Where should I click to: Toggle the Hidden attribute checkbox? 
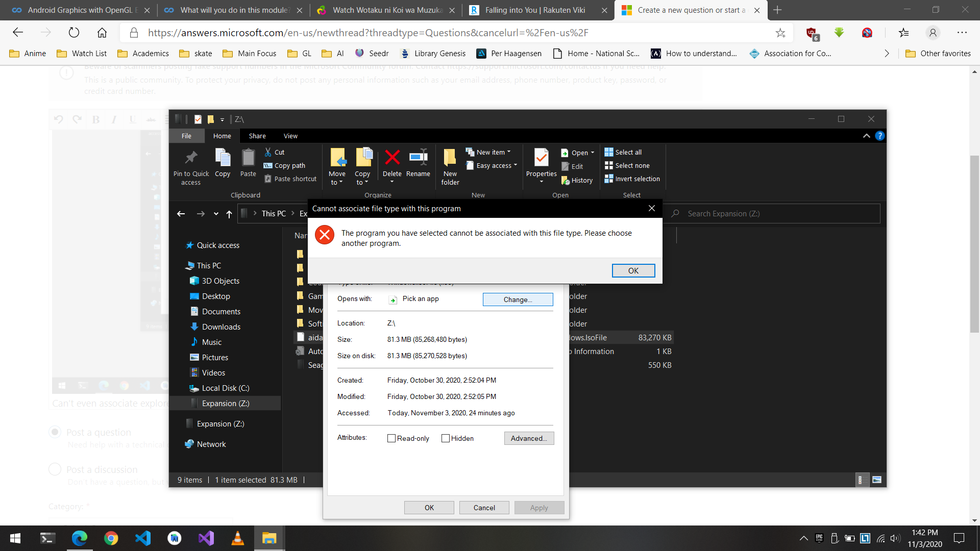click(x=445, y=438)
